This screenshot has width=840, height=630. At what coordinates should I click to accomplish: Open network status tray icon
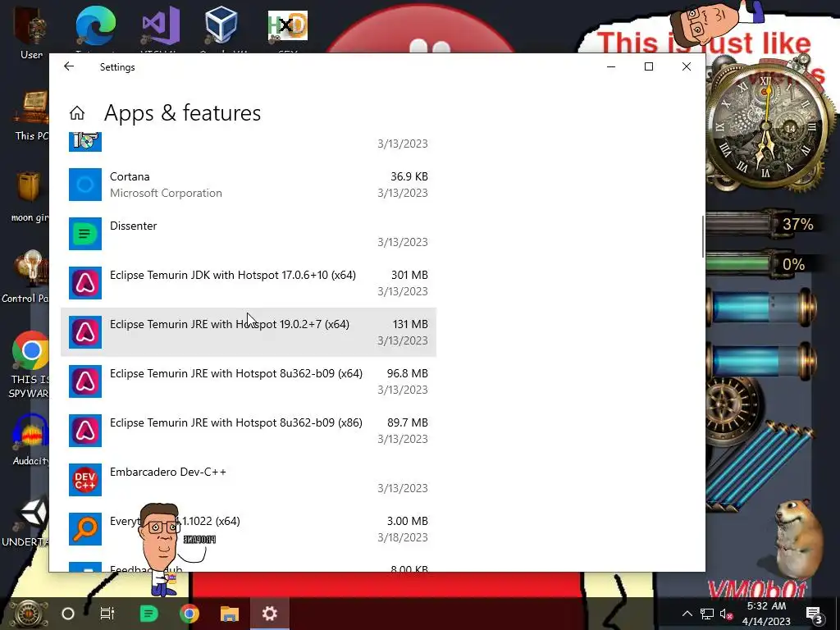point(707,614)
